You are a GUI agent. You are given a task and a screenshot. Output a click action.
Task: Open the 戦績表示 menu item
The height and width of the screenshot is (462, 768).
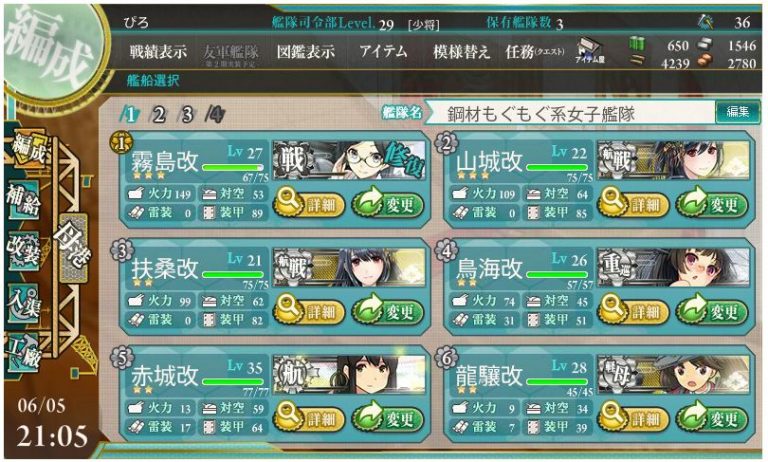[158, 51]
